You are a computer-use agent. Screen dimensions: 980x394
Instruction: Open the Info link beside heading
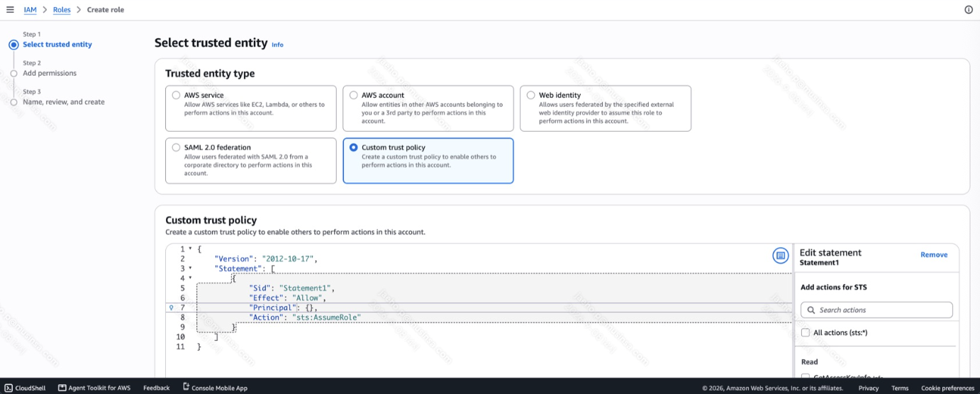pos(277,45)
